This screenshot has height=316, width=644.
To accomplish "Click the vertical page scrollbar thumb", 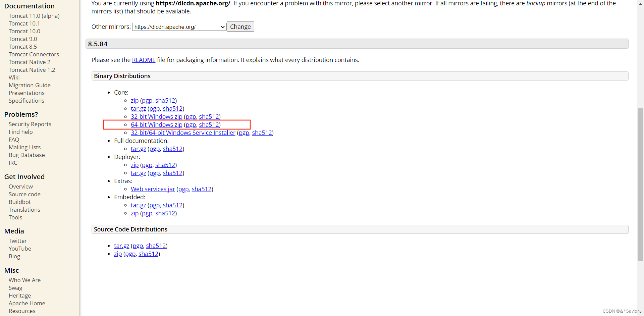I will pyautogui.click(x=640, y=185).
